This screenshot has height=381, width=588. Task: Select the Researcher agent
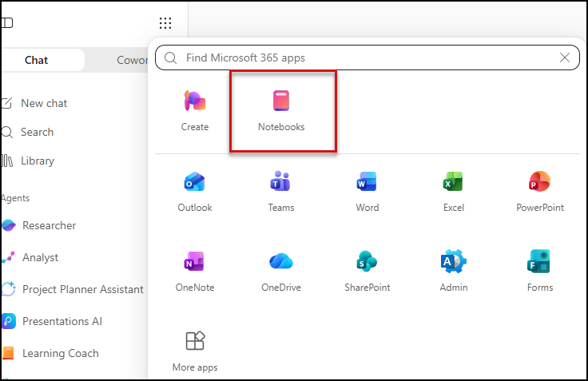[39, 225]
